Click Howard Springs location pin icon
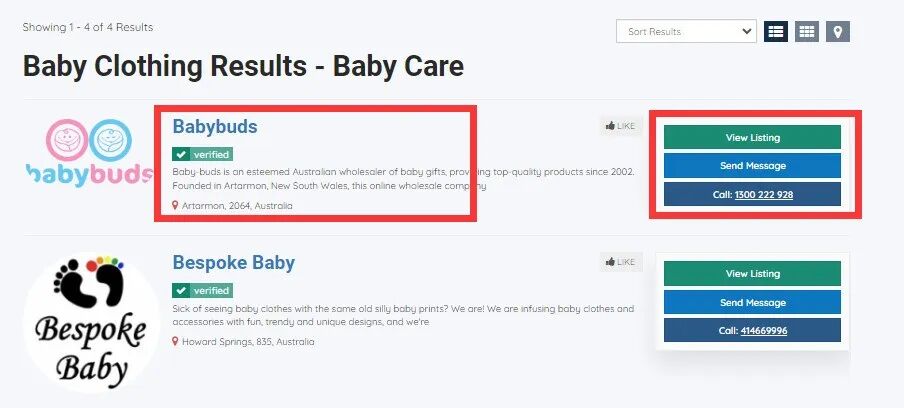 coord(176,342)
